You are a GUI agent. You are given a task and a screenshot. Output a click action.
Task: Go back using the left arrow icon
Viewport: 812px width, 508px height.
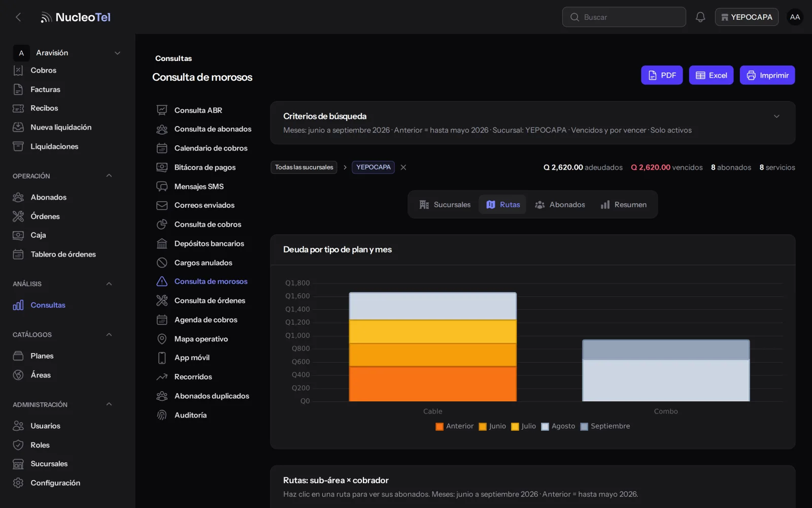point(18,17)
